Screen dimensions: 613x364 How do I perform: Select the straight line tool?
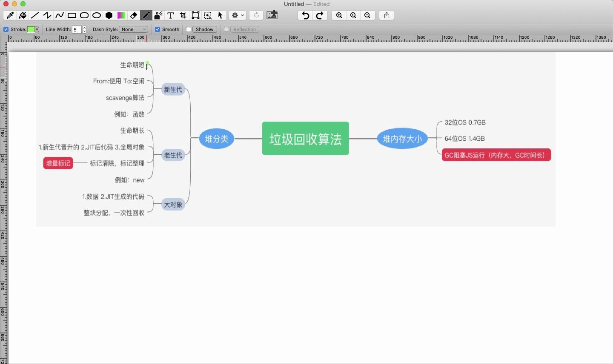(35, 15)
